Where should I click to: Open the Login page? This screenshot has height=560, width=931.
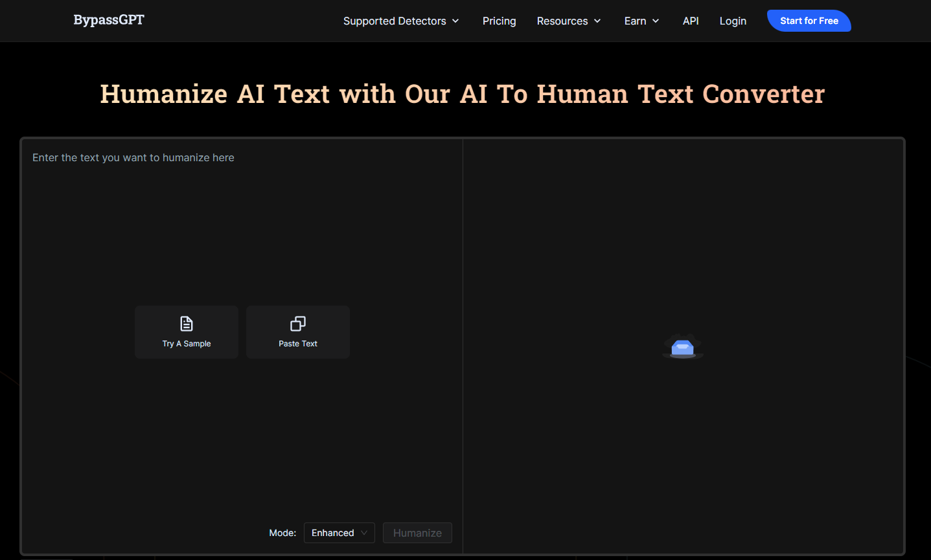733,21
